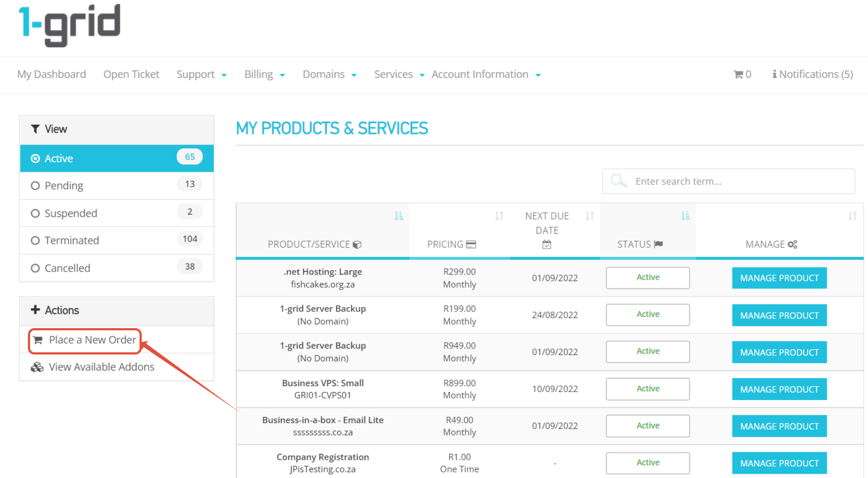Screen dimensions: 868x478
Task: Sort by Product/Service column arrow
Action: pyautogui.click(x=399, y=216)
